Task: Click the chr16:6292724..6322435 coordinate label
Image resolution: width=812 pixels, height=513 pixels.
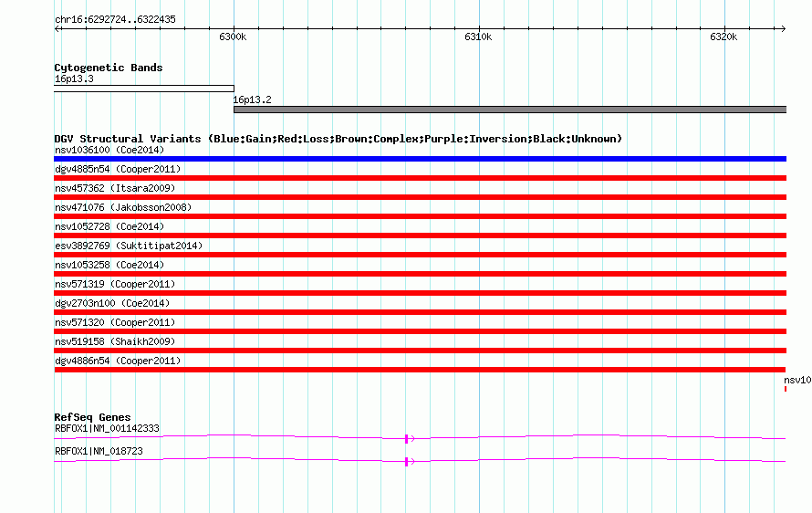Action: click(x=115, y=20)
